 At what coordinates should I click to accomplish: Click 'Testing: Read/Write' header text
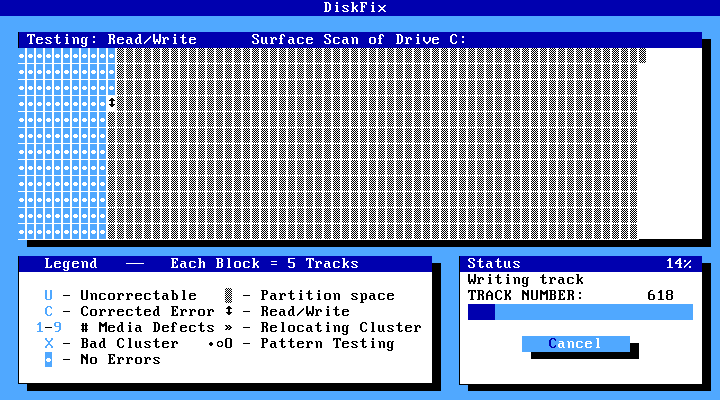click(112, 39)
